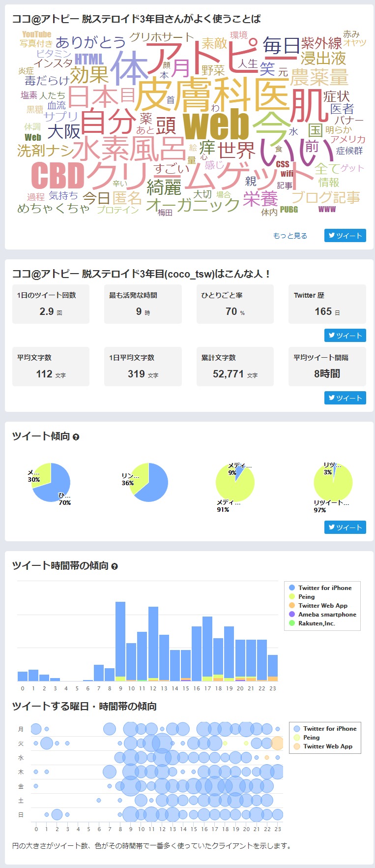Image resolution: width=375 pixels, height=868 pixels.
Task: Click the orange bubble on 火 row at 23
Action: tap(278, 744)
